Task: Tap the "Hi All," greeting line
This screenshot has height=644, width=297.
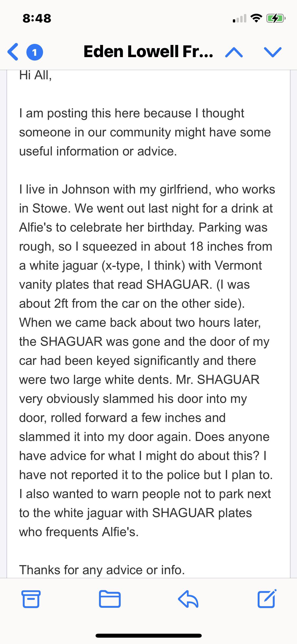Action: pyautogui.click(x=35, y=75)
